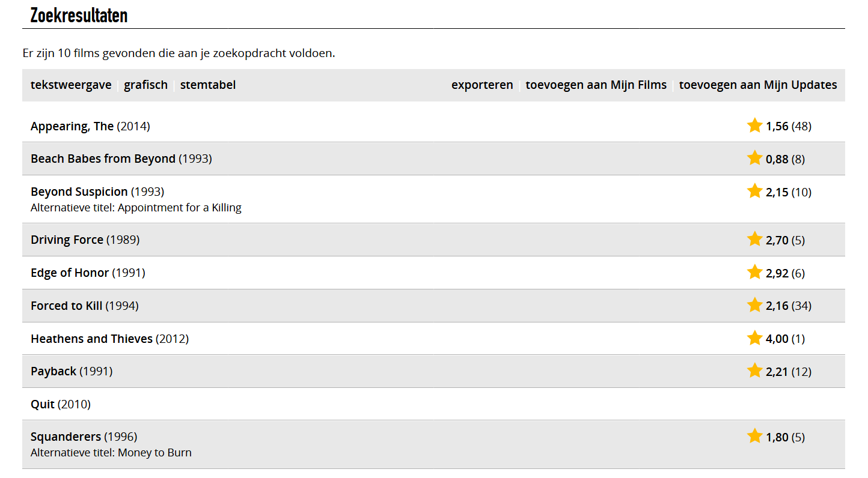The image size is (868, 478).
Task: Click the Squanderers star rating icon
Action: (x=754, y=437)
